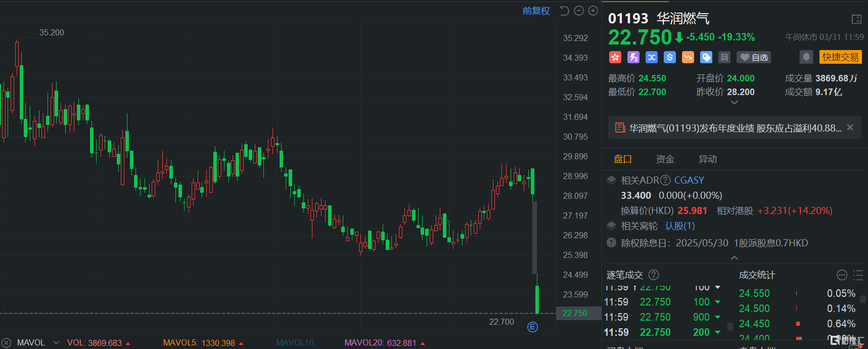Click the 快捷交易 quick trade button
The width and height of the screenshot is (868, 349).
pos(840,57)
